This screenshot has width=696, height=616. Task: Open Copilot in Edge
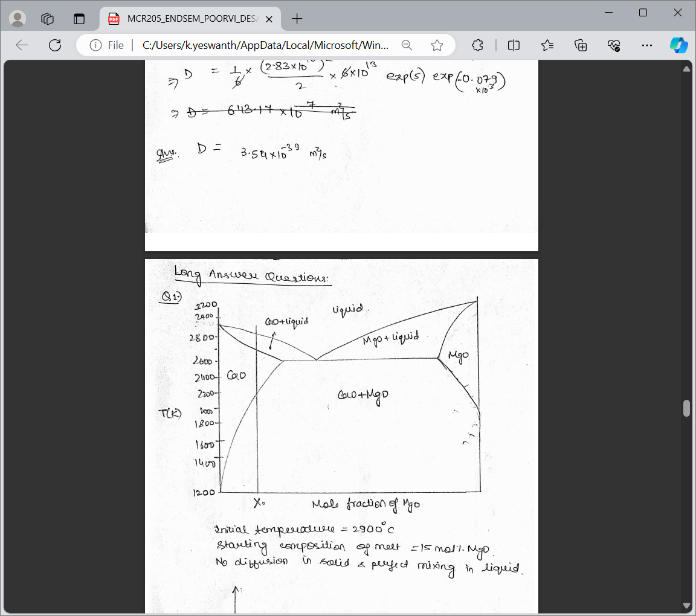coord(678,45)
